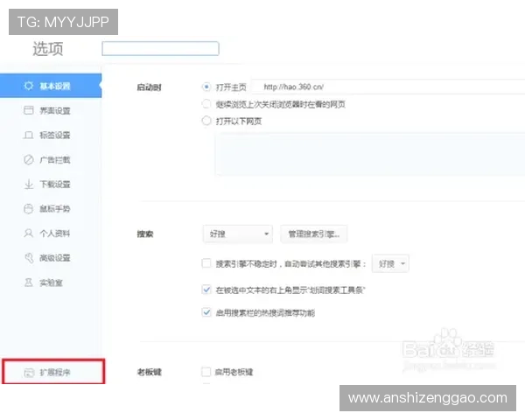The image size is (525, 420).
Task: Open the 扩展程序 page
Action: (53, 371)
